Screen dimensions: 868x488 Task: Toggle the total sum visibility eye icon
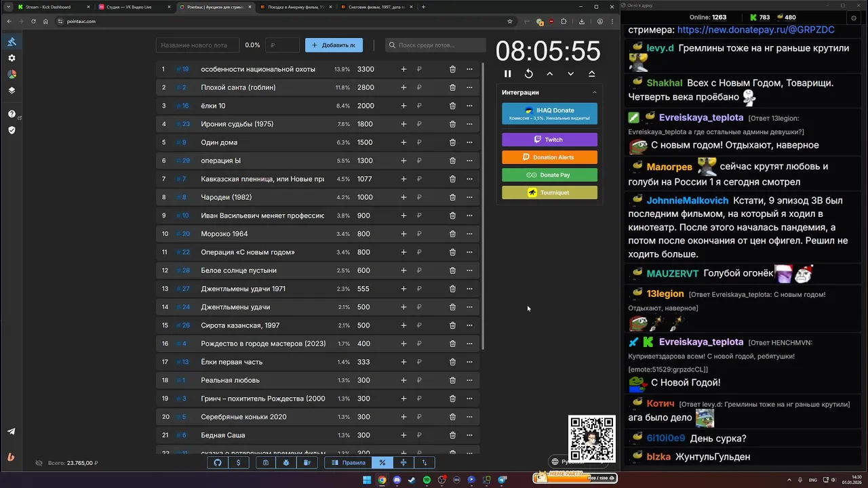pos(39,463)
